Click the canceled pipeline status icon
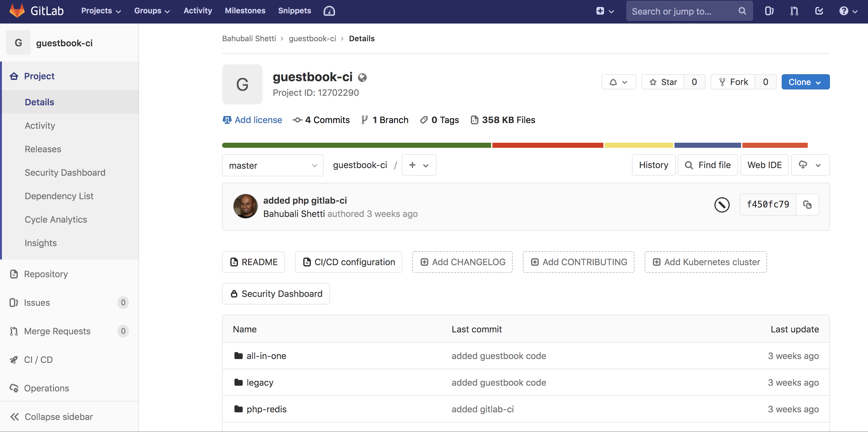The height and width of the screenshot is (432, 868). (x=722, y=205)
